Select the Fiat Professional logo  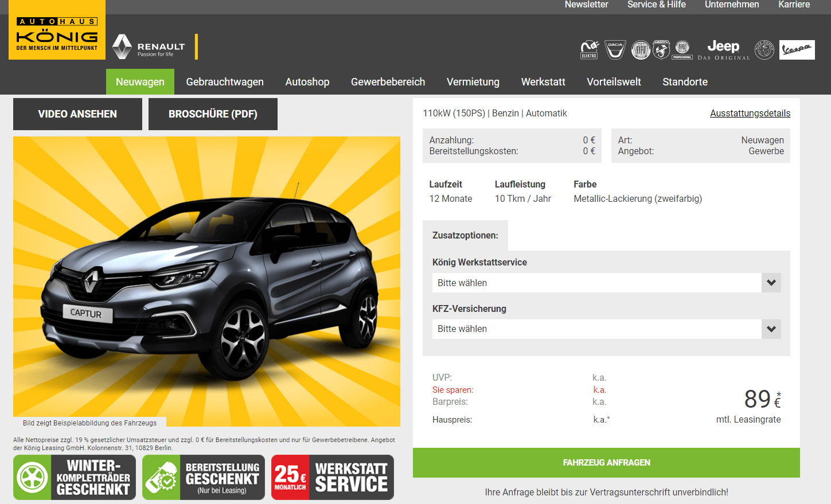[682, 50]
